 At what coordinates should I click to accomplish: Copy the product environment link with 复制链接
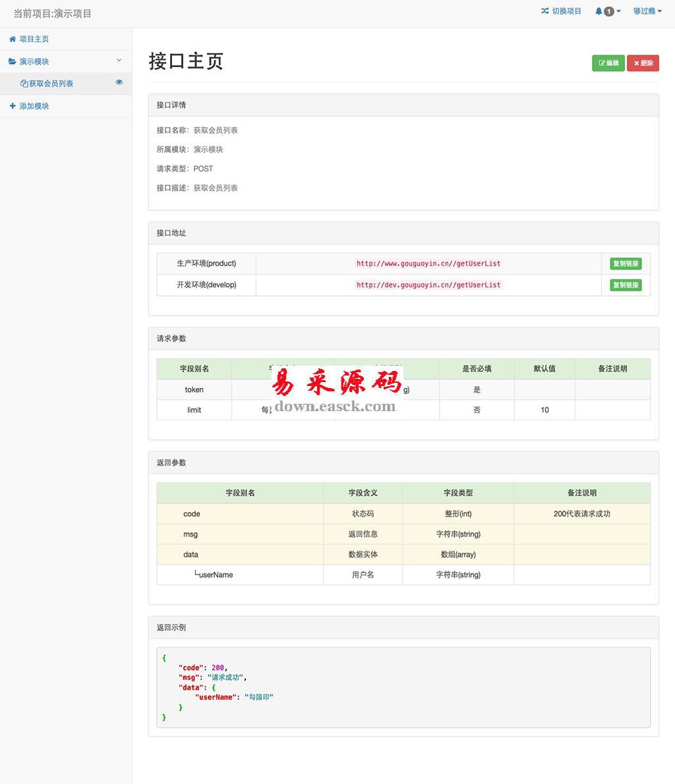click(x=626, y=264)
